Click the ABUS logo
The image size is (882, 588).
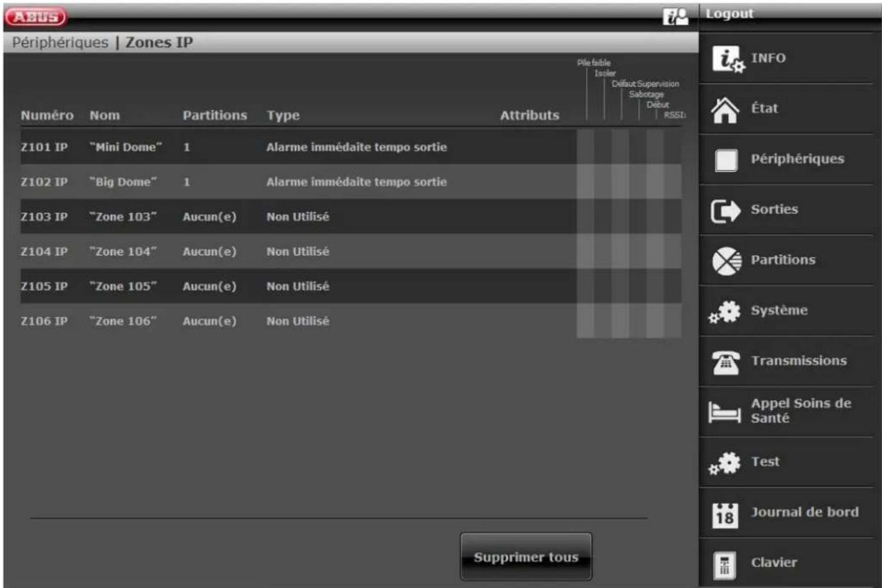click(36, 17)
